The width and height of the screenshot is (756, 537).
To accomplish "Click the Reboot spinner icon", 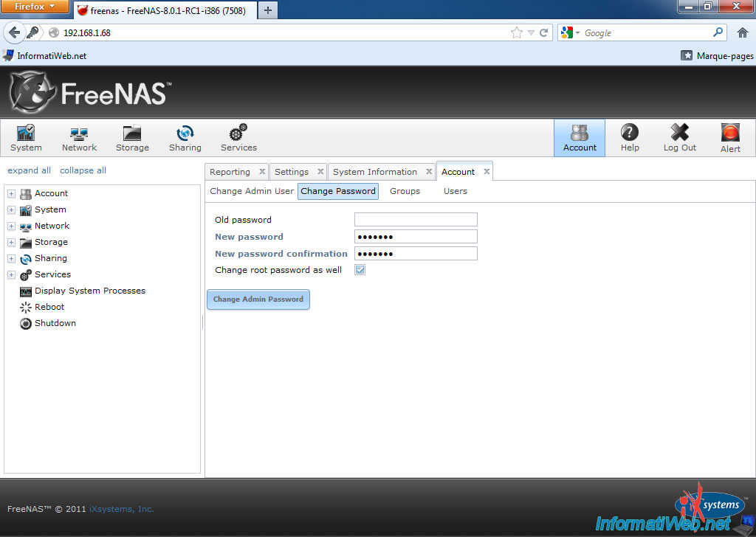I will (26, 308).
